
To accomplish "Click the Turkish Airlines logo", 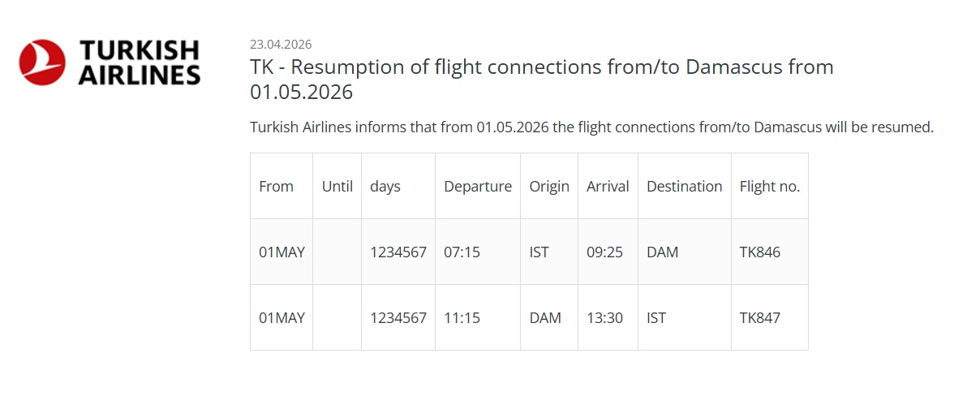I will click(x=110, y=62).
